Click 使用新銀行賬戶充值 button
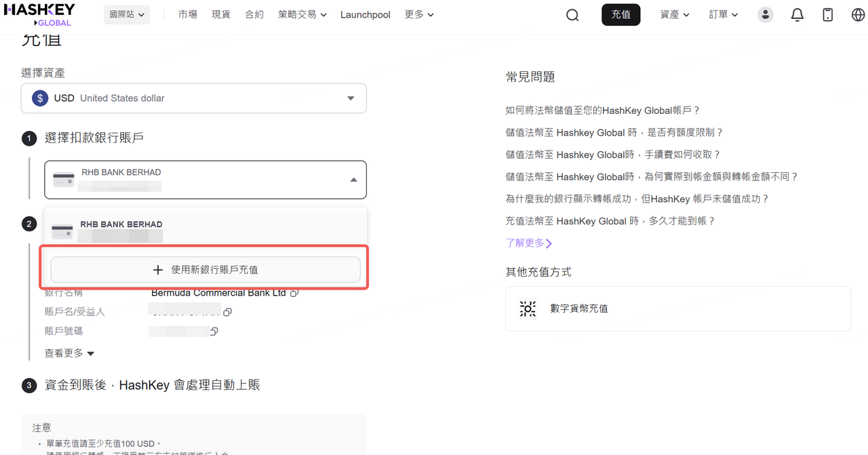 coord(205,270)
